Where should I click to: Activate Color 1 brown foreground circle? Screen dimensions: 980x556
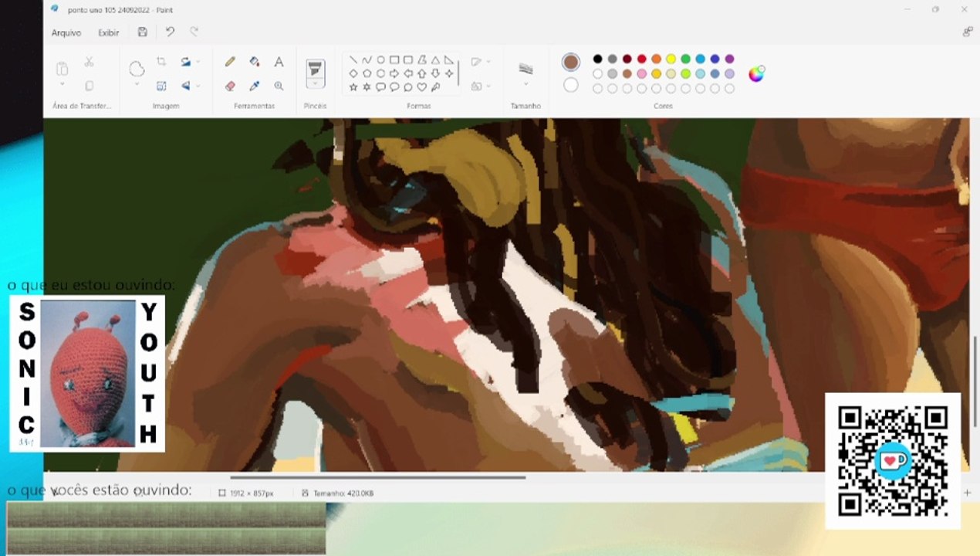tap(571, 62)
